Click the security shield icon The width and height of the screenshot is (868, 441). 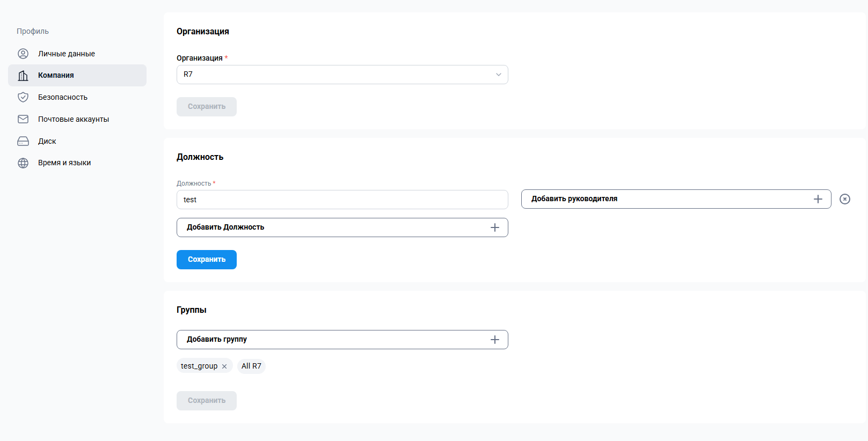pyautogui.click(x=23, y=97)
